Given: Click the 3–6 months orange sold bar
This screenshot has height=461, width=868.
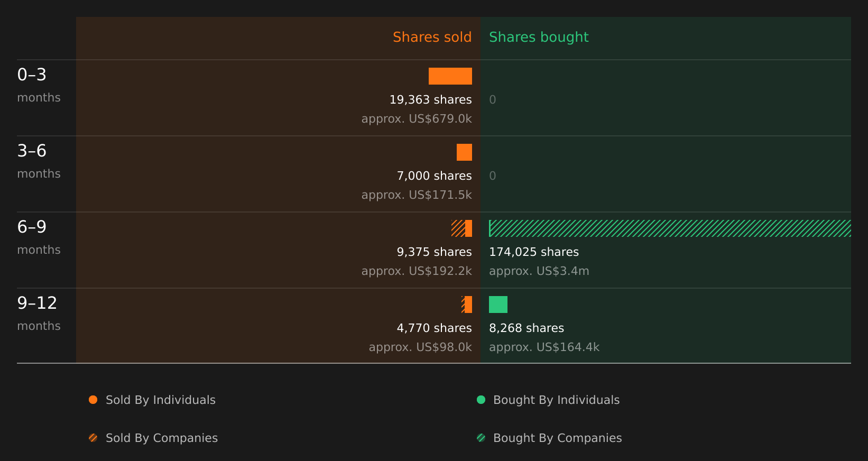Looking at the screenshot, I should tap(464, 152).
